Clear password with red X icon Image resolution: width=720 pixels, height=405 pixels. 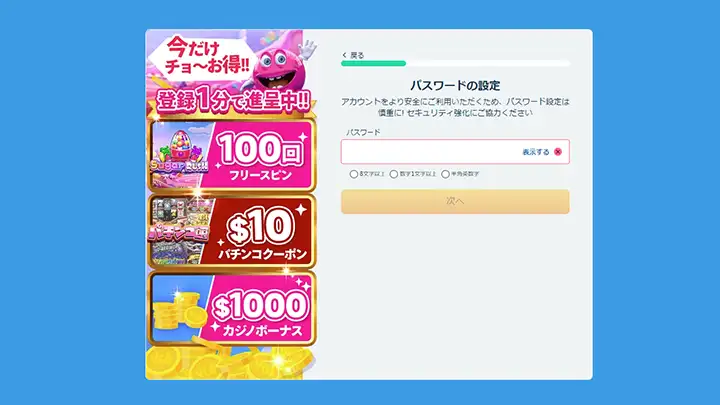[x=558, y=152]
